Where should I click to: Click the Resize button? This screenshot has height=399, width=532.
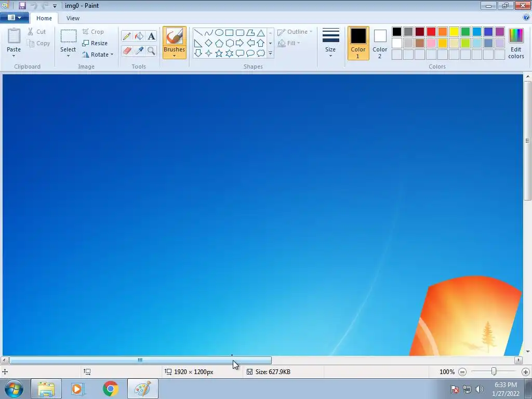click(95, 43)
